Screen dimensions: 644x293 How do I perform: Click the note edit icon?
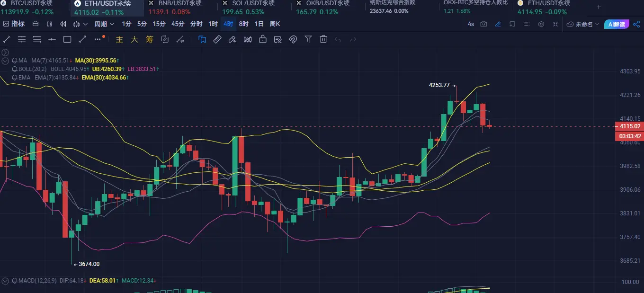tap(277, 39)
